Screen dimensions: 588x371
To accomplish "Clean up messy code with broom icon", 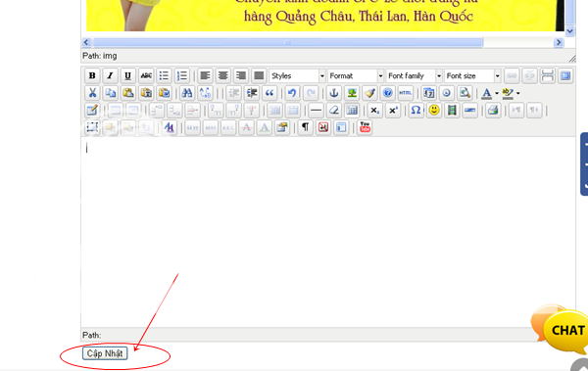I will point(369,93).
